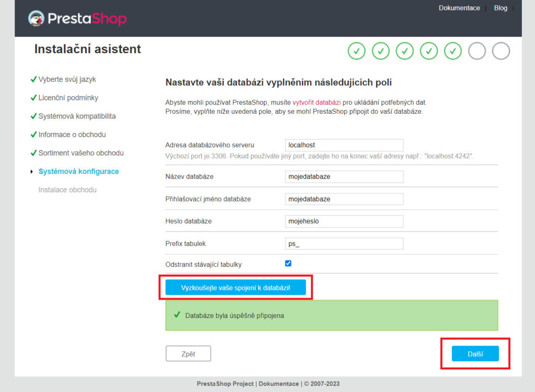Select the Název databáze input field
The width and height of the screenshot is (535, 392).
click(344, 176)
